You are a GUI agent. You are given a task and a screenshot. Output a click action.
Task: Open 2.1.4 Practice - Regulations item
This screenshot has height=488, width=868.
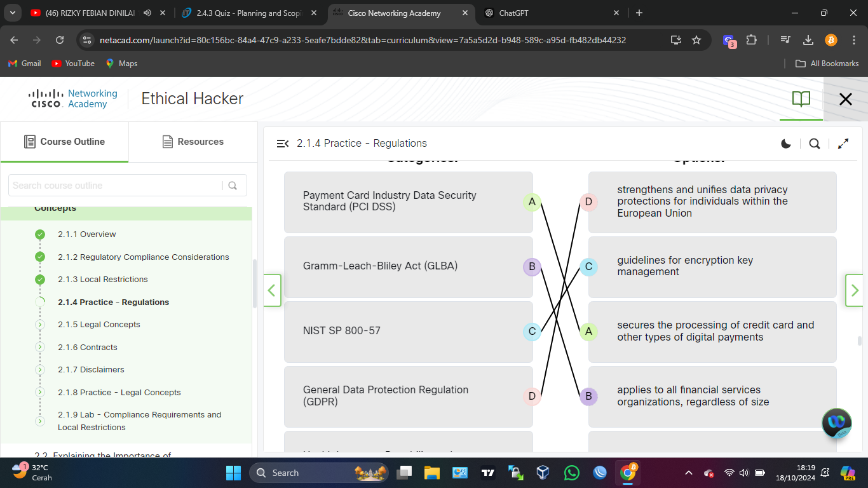(113, 302)
